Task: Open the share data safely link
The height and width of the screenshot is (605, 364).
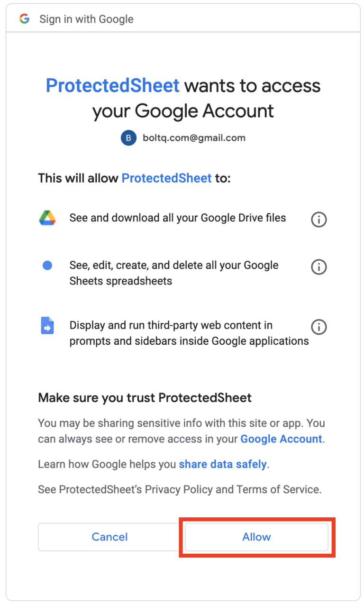Action: 223,464
